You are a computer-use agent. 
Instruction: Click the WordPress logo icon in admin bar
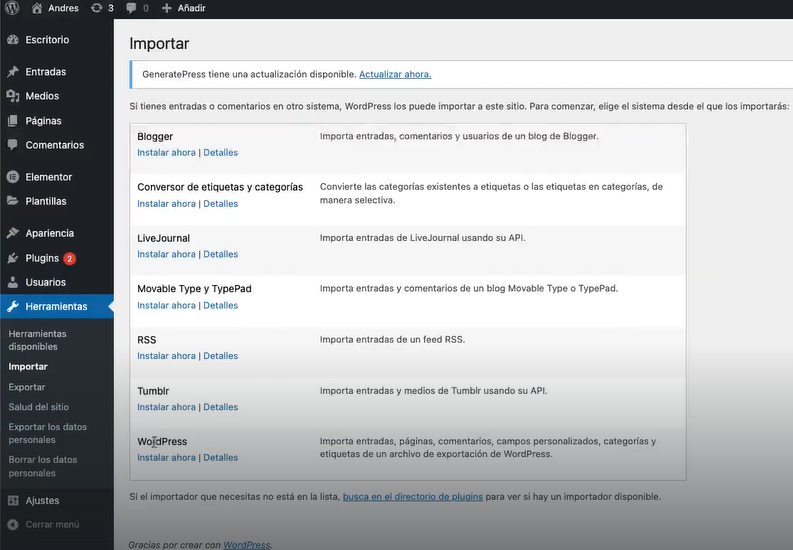click(12, 8)
